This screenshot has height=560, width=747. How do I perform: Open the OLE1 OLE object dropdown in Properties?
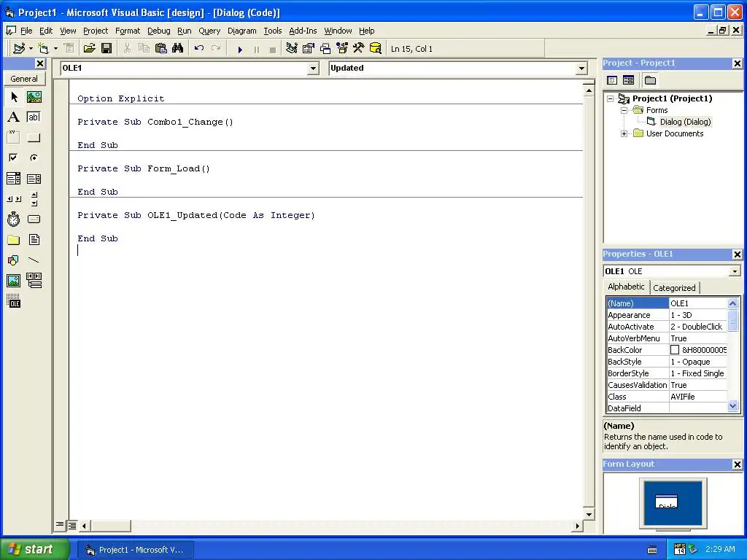(735, 271)
